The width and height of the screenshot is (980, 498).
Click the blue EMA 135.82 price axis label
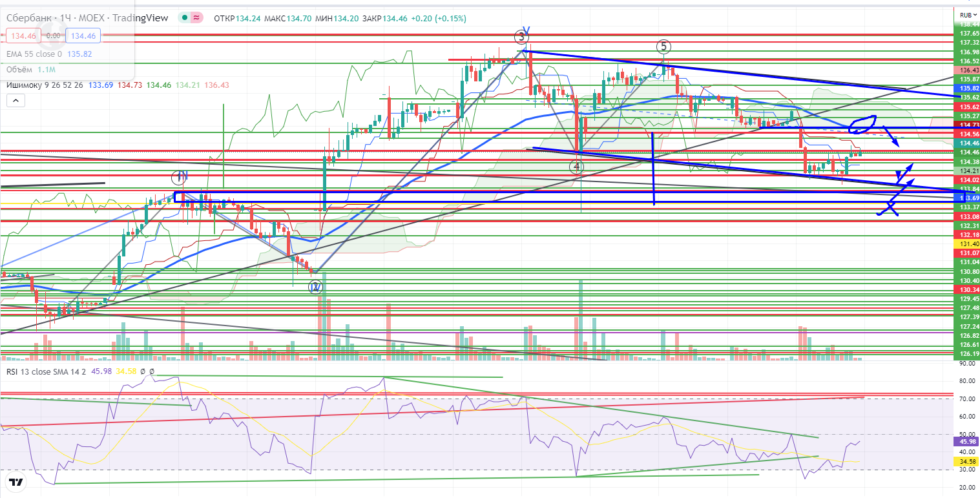click(x=966, y=88)
